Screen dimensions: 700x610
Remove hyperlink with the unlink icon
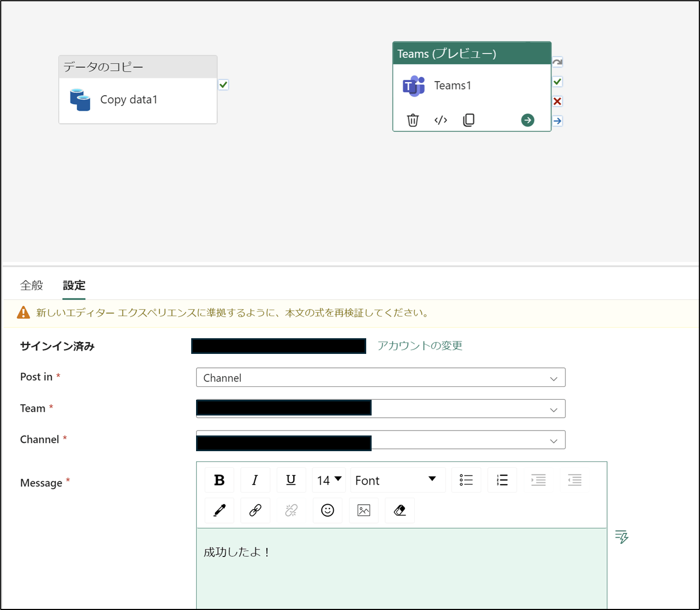(x=291, y=510)
